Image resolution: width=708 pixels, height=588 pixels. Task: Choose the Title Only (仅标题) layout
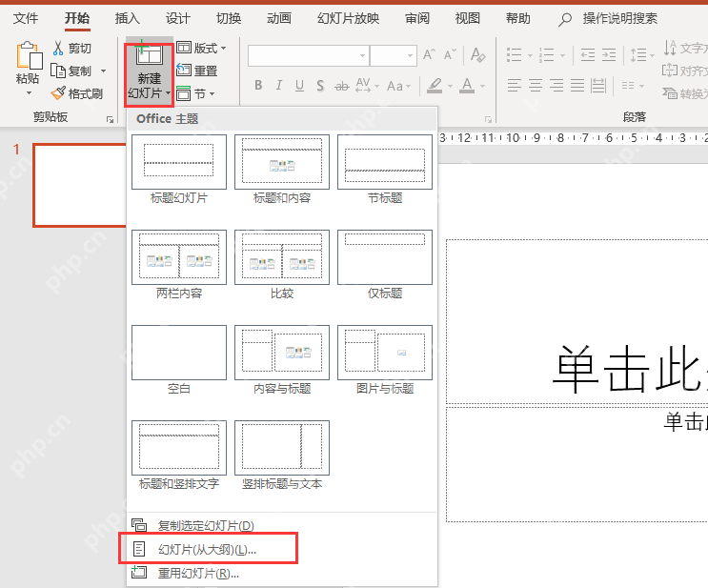tap(385, 265)
